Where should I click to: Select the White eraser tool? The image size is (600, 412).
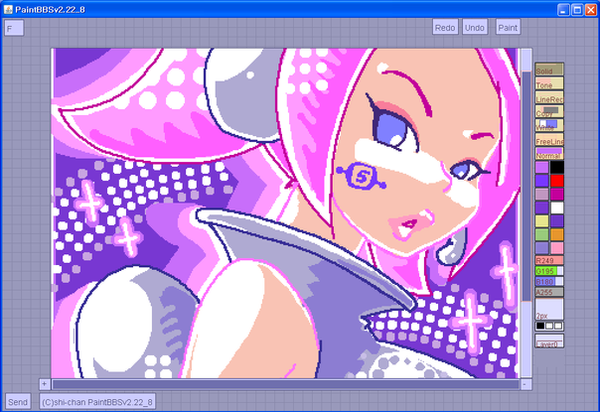coord(549,125)
